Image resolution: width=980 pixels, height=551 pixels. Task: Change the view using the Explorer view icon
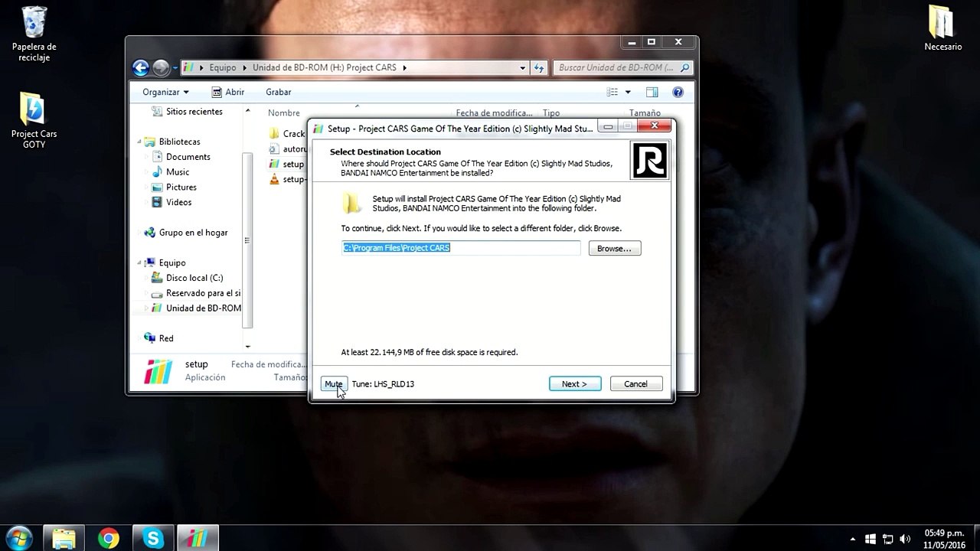click(612, 92)
